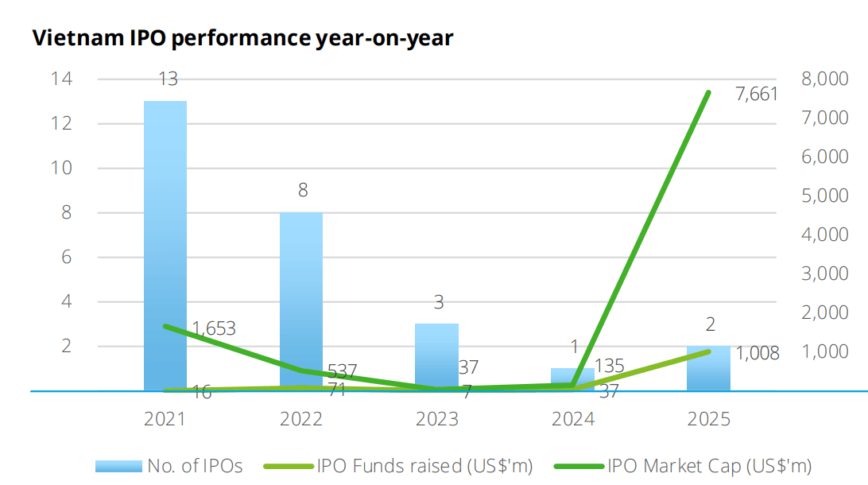
Task: Expand the 1,653 market cap data point
Action: [165, 327]
